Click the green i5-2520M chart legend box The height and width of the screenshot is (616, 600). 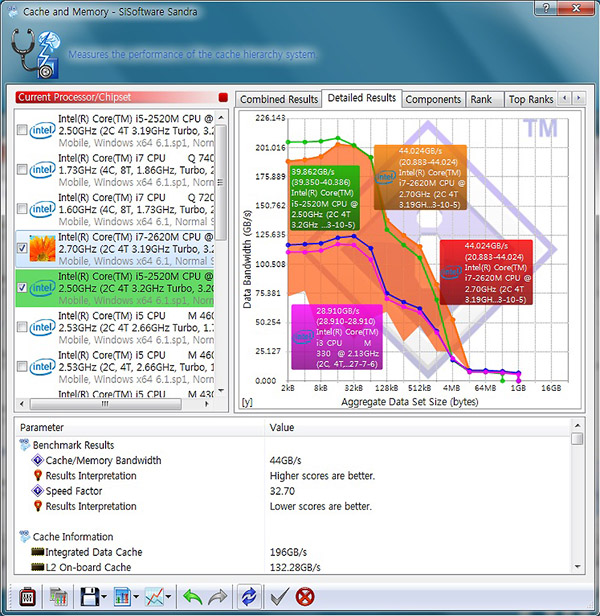[x=325, y=198]
